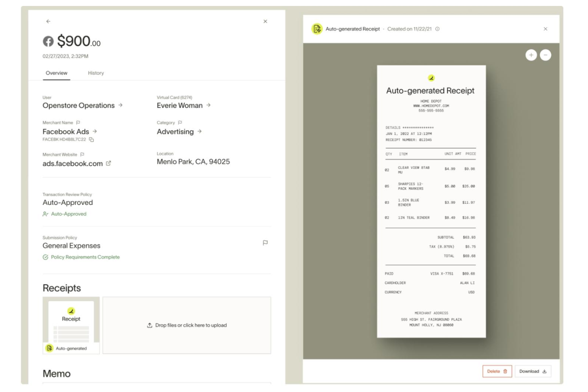
Task: Click the green Auto-Approved status label
Action: click(69, 214)
